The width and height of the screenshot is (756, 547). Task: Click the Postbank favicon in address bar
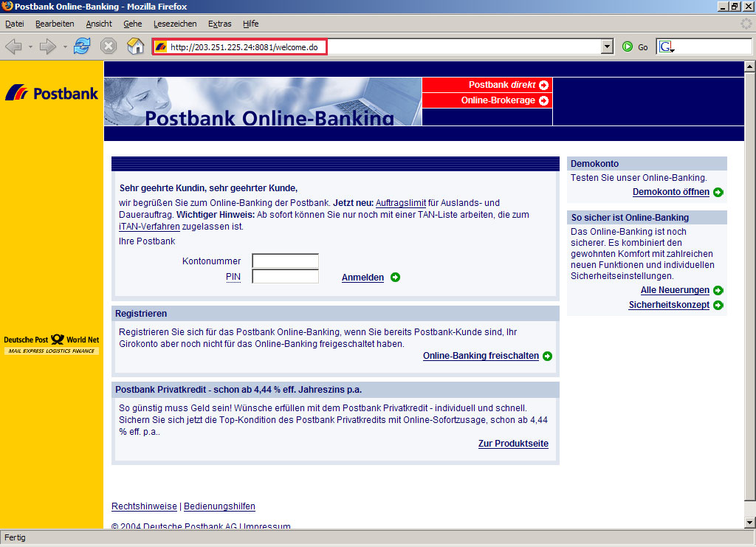(x=161, y=47)
